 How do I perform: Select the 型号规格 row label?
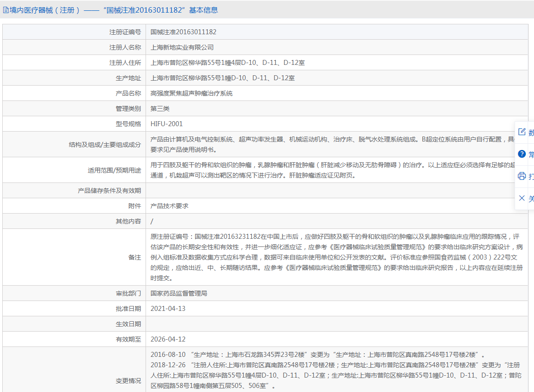pyautogui.click(x=128, y=124)
